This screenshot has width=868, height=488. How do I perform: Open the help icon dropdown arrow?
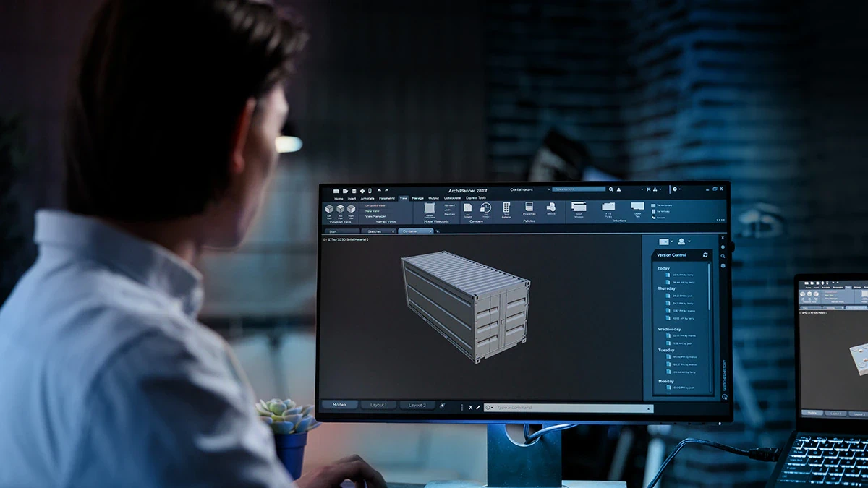coord(681,189)
